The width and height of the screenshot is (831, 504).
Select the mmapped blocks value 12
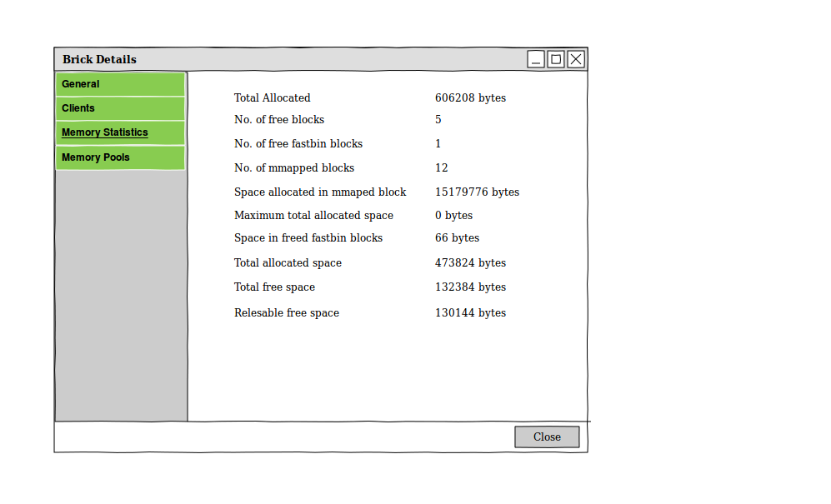[x=442, y=167]
